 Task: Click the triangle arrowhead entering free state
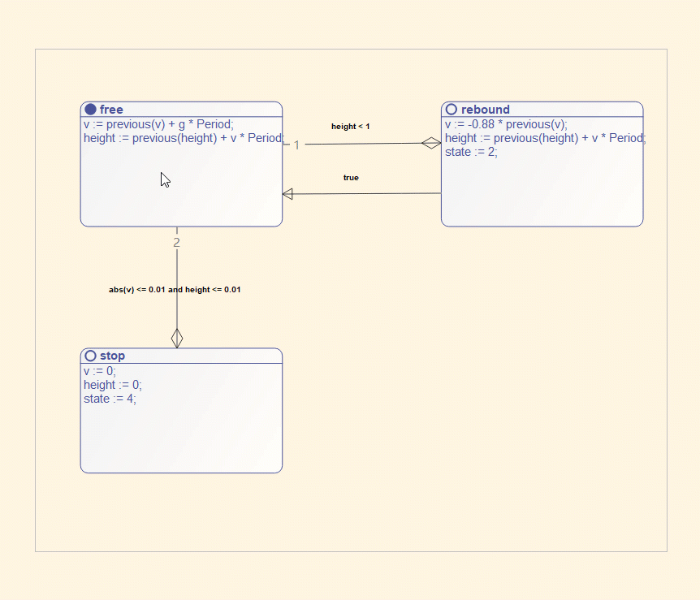click(x=287, y=194)
